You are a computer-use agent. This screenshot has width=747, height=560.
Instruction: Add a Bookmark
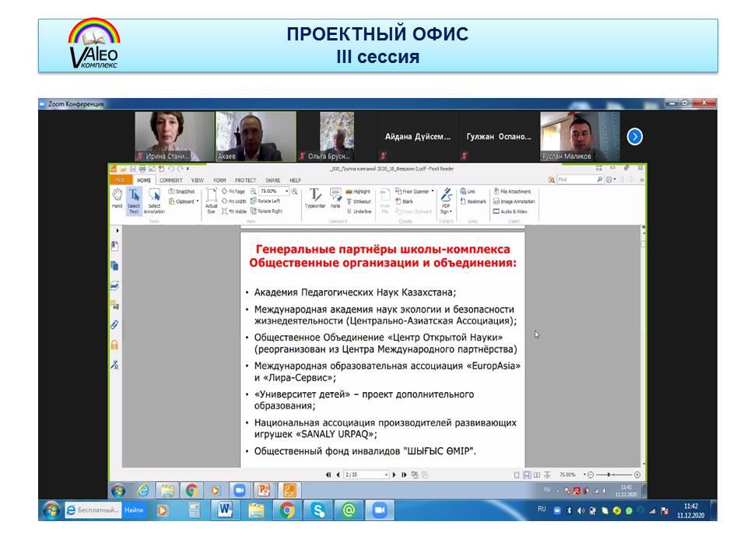pos(473,201)
